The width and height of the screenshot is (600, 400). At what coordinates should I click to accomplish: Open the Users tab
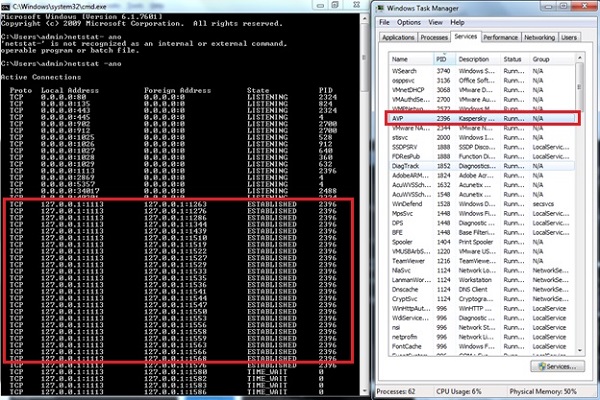click(569, 37)
